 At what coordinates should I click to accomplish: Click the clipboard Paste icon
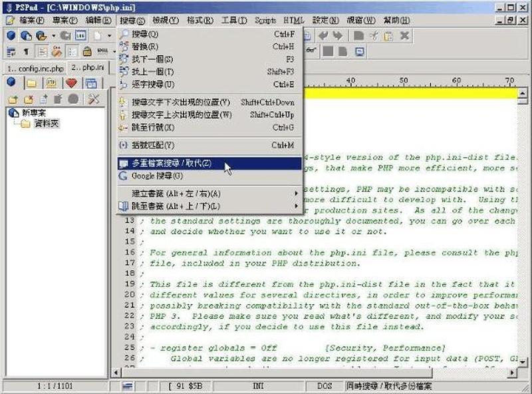click(x=388, y=35)
